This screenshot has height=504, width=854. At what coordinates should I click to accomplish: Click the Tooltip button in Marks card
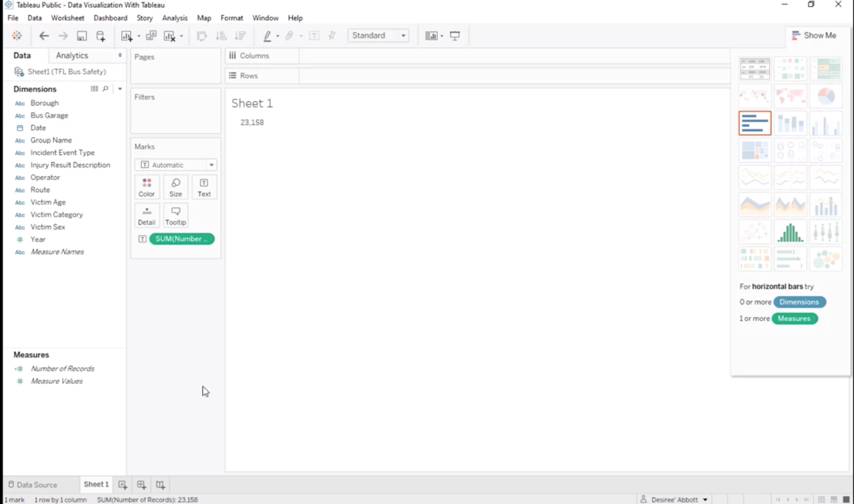click(x=175, y=215)
